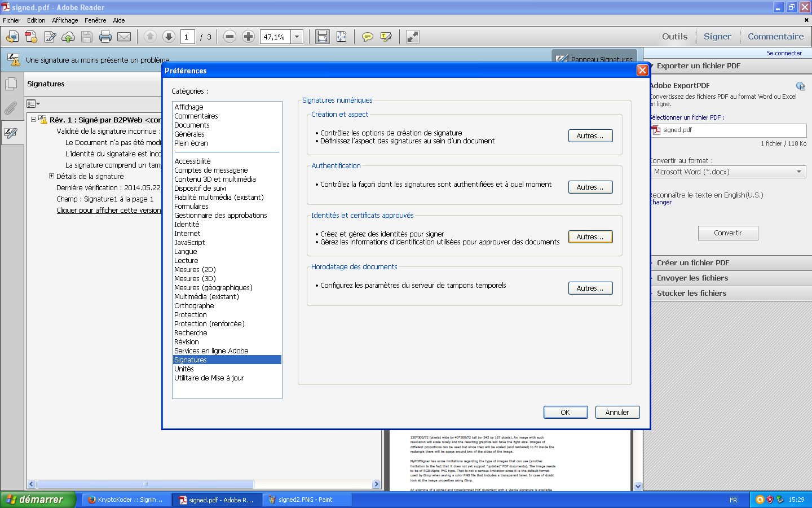
Task: Click the zoom in plus icon
Action: tap(248, 37)
